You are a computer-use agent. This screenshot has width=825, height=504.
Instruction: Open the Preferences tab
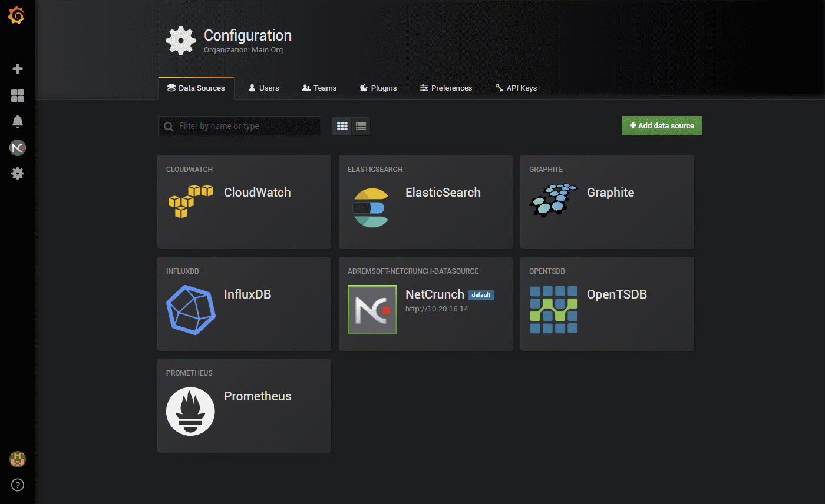pyautogui.click(x=446, y=88)
